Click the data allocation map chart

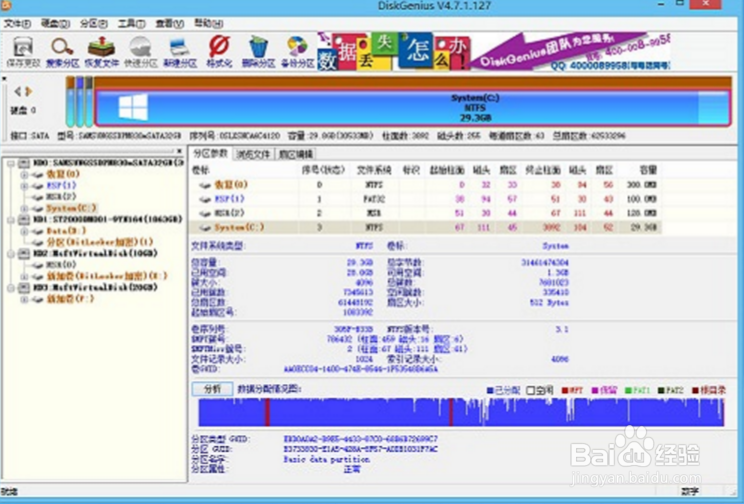[x=461, y=412]
